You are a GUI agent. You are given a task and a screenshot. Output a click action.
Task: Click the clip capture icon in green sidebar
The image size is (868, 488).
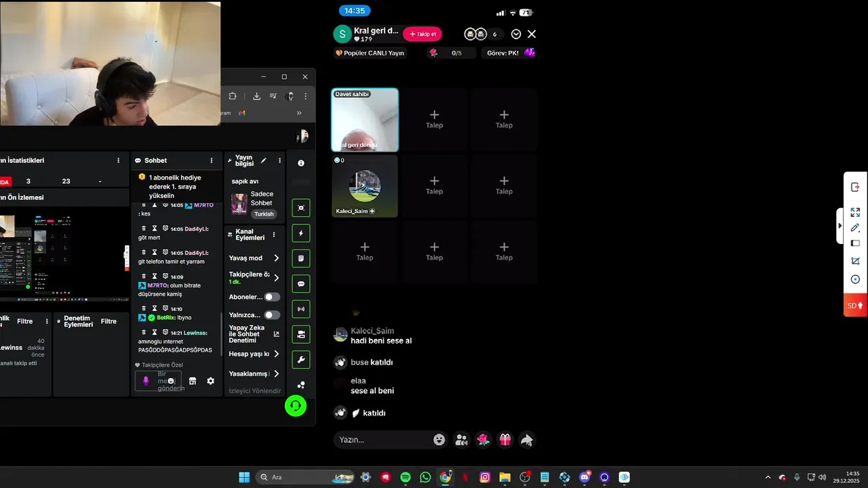[301, 207]
